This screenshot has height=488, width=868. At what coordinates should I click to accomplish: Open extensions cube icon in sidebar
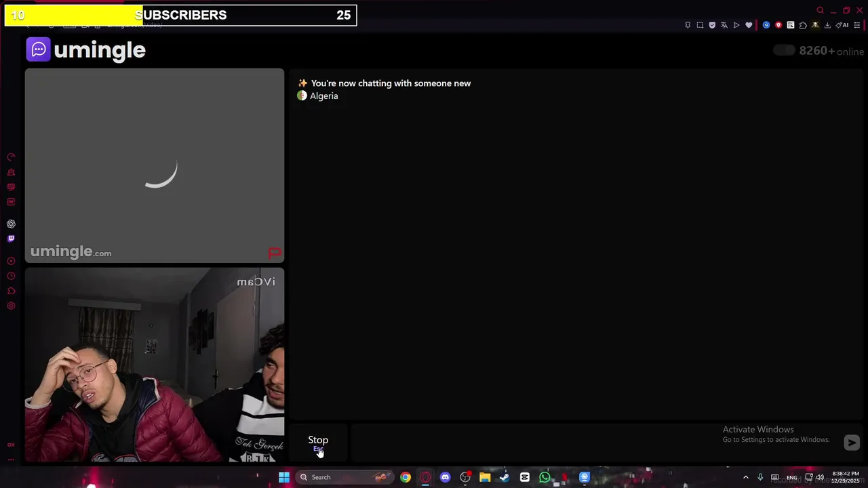pyautogui.click(x=11, y=291)
